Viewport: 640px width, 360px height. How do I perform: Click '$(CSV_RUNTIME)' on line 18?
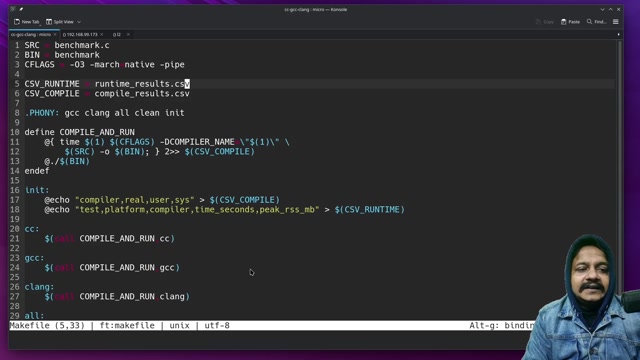click(370, 210)
